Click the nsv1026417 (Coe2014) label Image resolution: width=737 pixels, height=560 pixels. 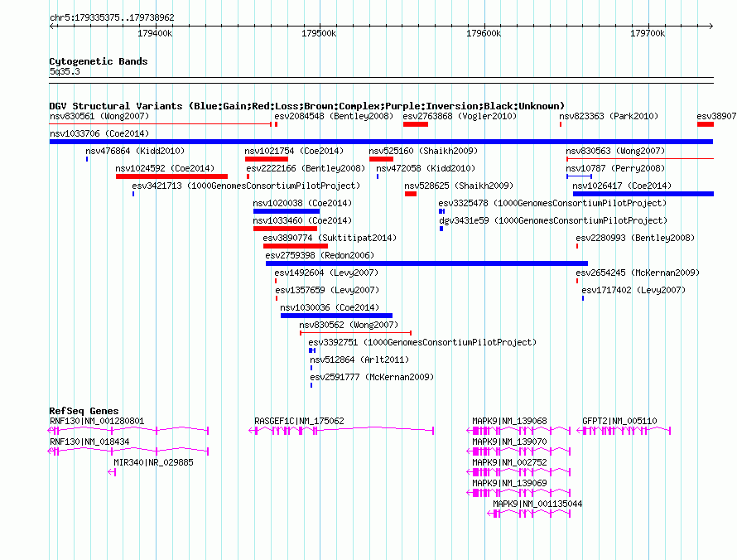622,186
